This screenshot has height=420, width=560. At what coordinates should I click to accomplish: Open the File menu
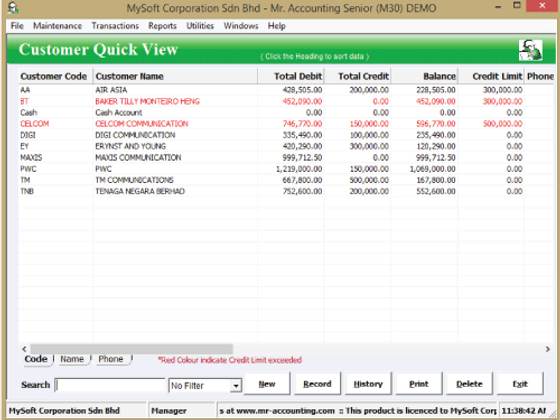click(17, 26)
